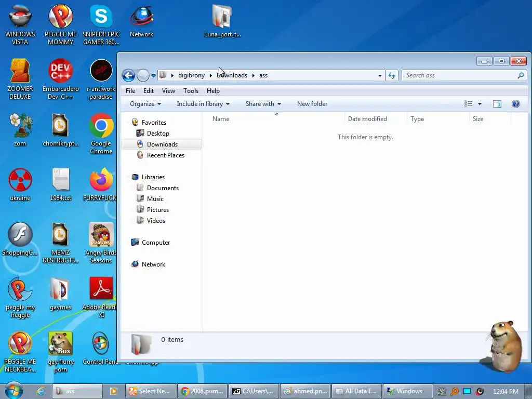Open the Edit menu
This screenshot has height=399, width=532.
(148, 91)
